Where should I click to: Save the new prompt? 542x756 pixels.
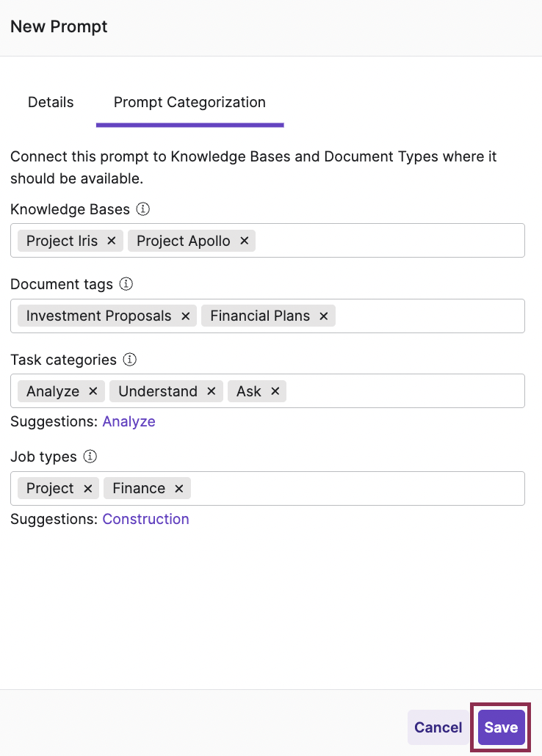pos(501,727)
